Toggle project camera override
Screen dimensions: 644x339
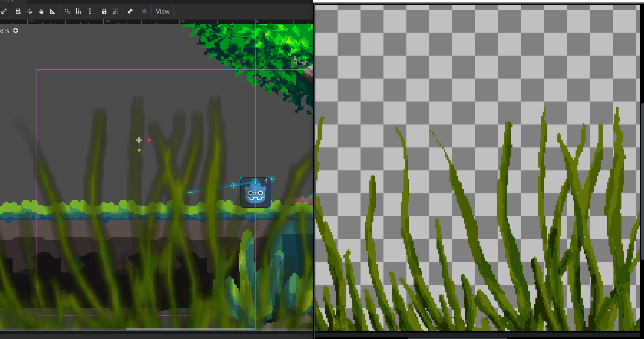144,11
